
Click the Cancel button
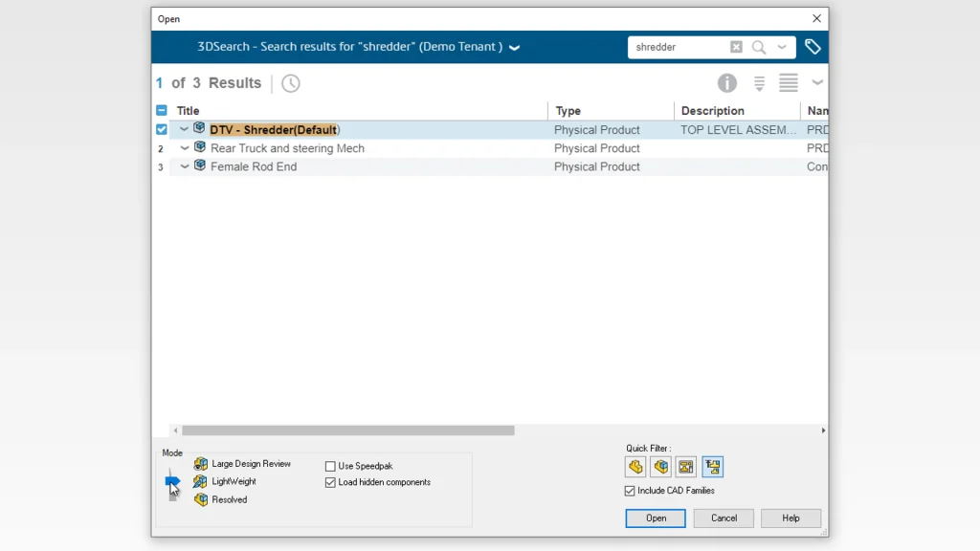(724, 518)
